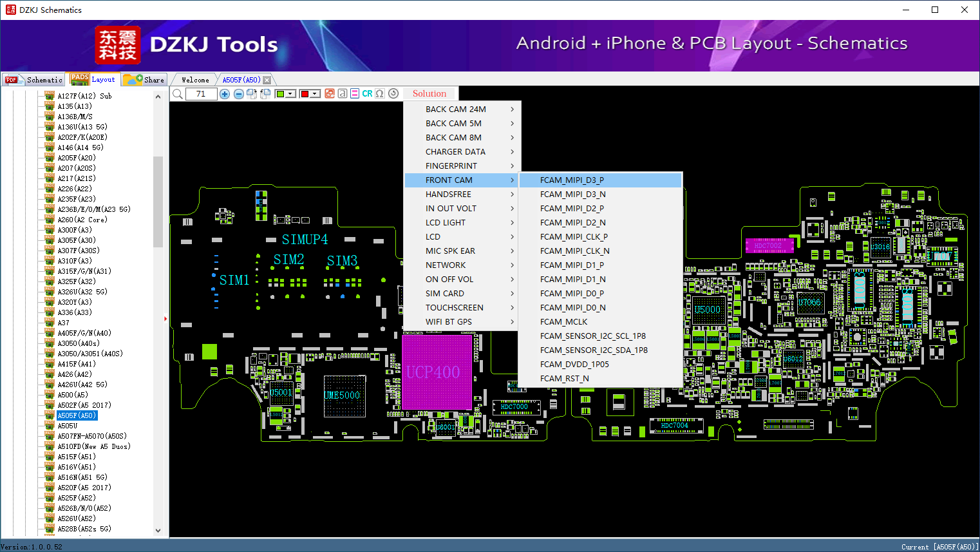980x552 pixels.
Task: Click the letter 'a' text icon
Action: click(343, 93)
